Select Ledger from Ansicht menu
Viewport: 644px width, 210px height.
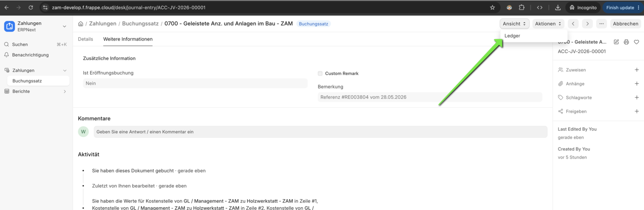(512, 36)
